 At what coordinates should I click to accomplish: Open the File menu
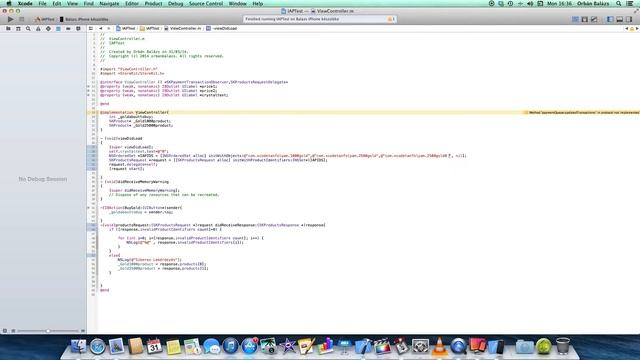(42, 4)
